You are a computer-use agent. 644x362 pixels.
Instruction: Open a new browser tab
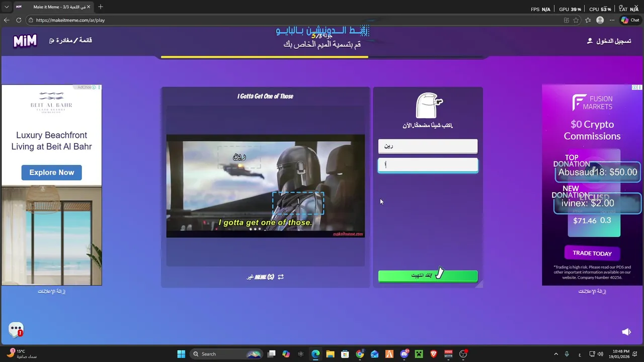(x=101, y=7)
